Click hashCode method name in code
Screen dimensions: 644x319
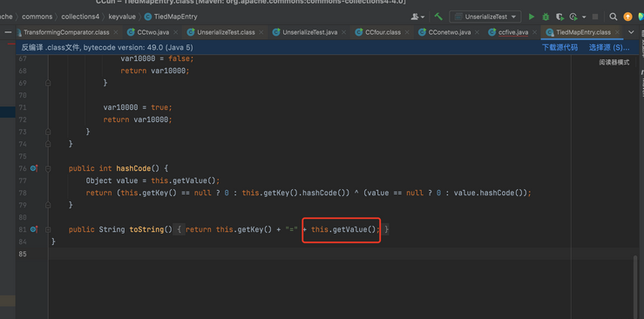pos(134,168)
